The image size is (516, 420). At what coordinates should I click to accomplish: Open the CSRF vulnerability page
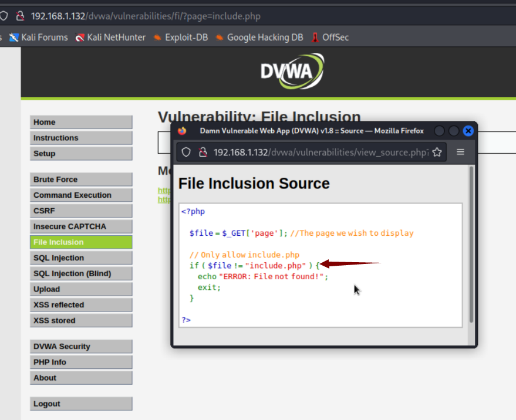(81, 211)
